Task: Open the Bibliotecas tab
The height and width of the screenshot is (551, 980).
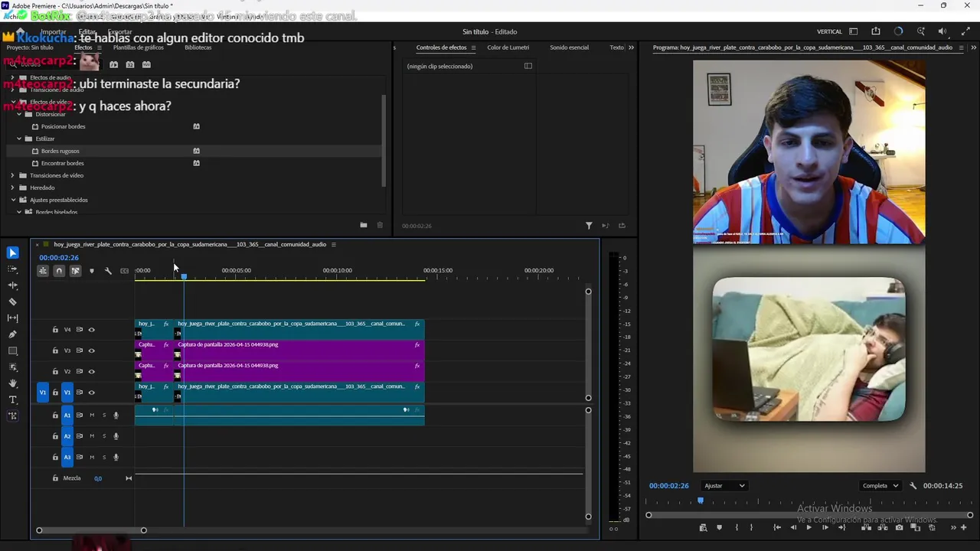Action: (x=198, y=47)
